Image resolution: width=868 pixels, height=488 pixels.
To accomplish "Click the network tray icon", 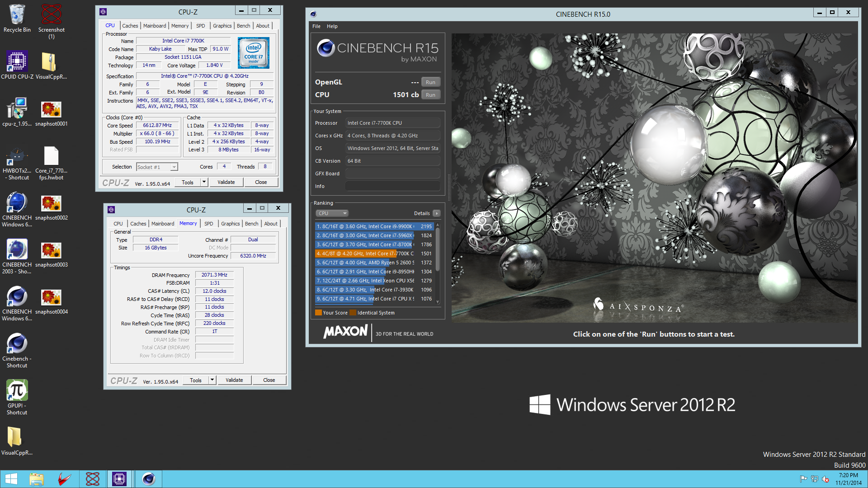I will pos(814,479).
